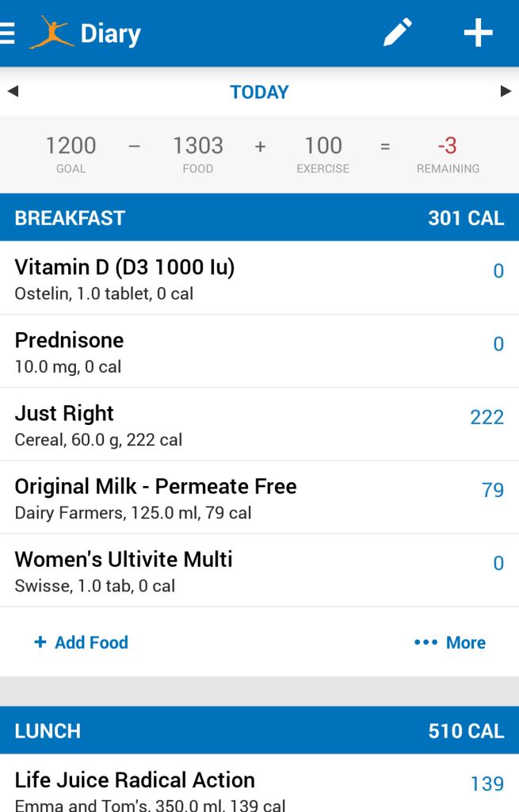Open Life Juice Radical Action entry
Screen dimensions: 519x812
coord(238,790)
